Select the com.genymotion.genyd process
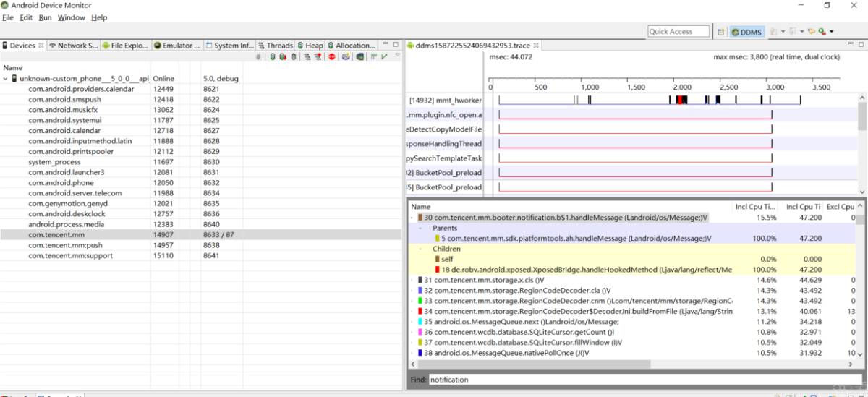Image resolution: width=868 pixels, height=397 pixels. (201, 203)
